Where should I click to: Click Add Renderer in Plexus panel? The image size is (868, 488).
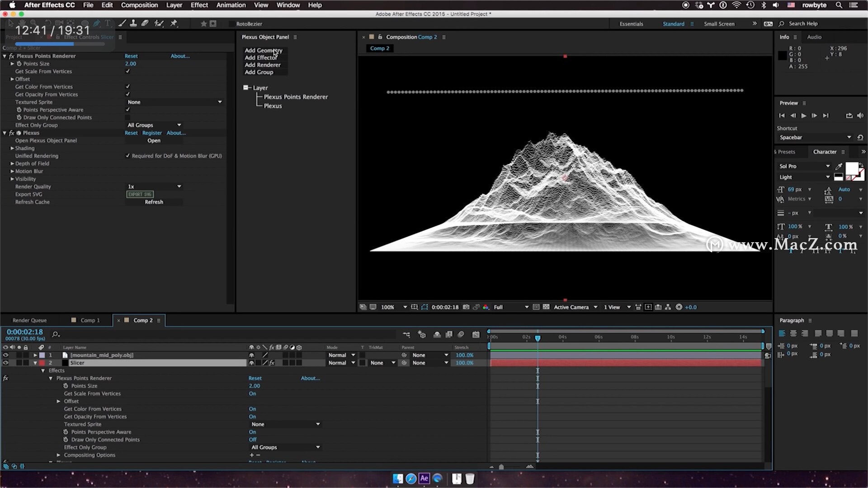point(263,65)
